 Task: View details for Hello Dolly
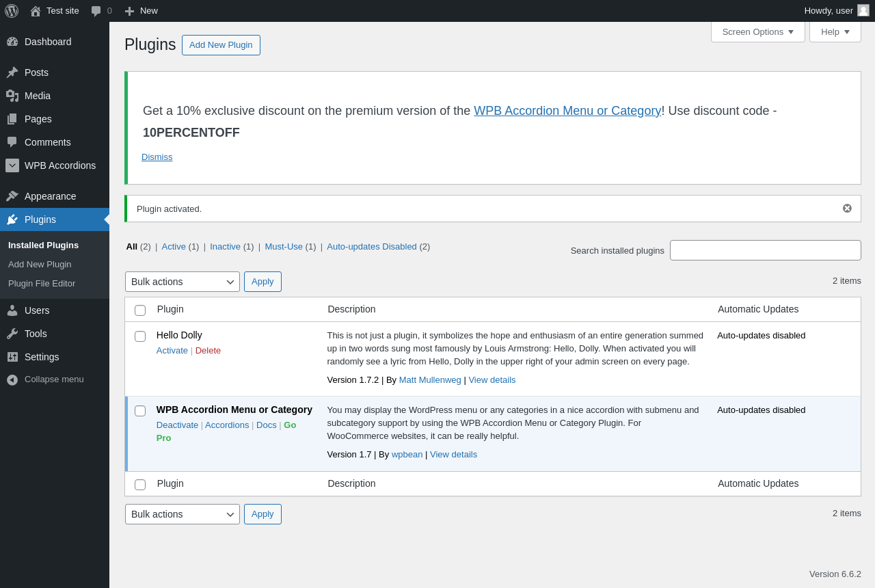tap(492, 380)
